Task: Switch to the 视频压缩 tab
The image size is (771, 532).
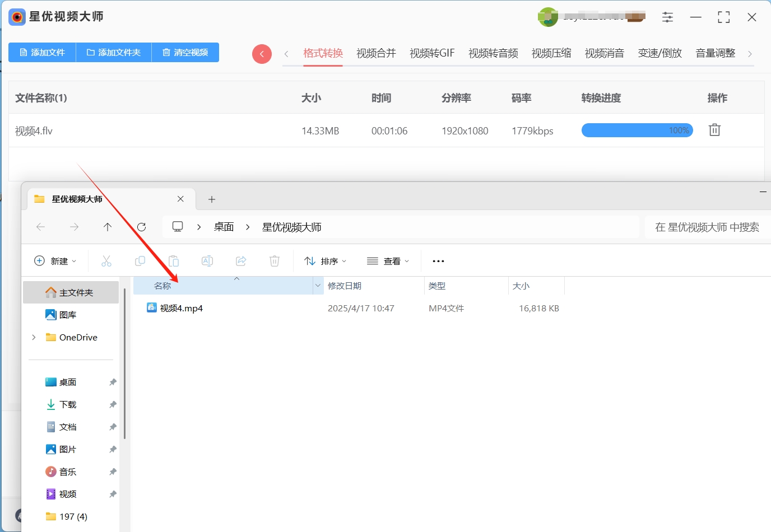Action: pyautogui.click(x=551, y=53)
